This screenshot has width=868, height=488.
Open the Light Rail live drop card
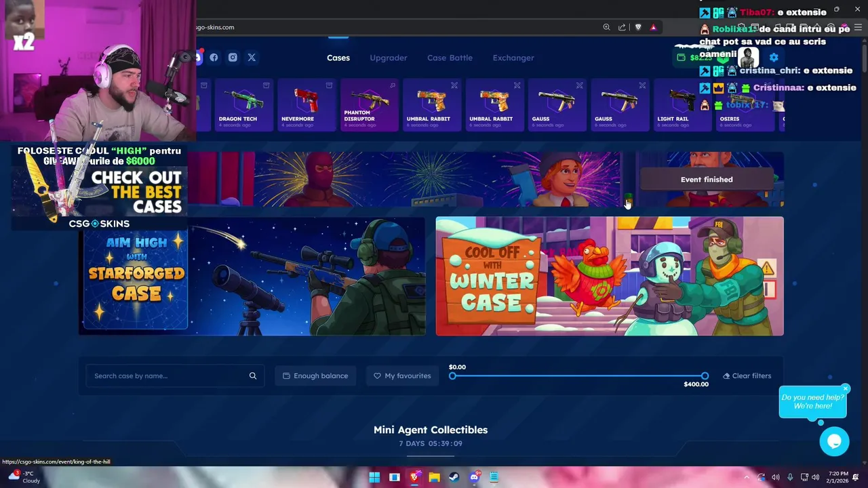click(683, 105)
